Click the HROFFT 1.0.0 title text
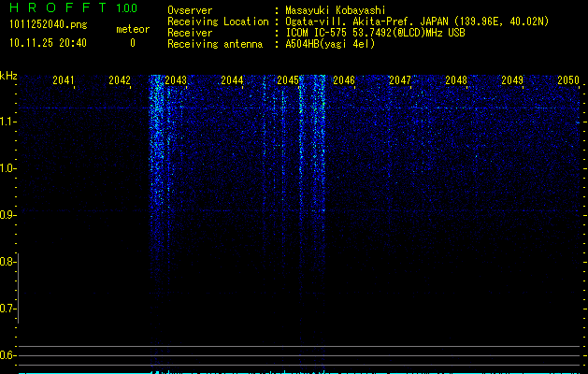 74,7
